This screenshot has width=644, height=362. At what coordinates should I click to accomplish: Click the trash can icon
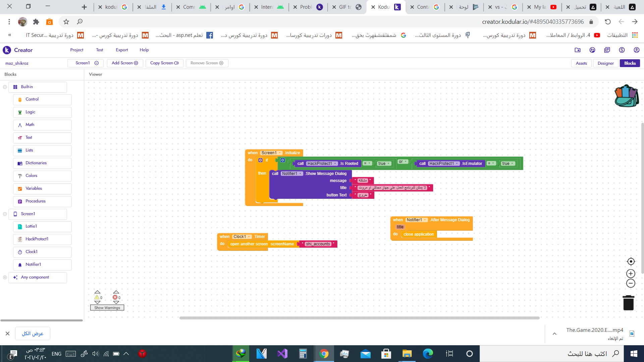pyautogui.click(x=628, y=303)
